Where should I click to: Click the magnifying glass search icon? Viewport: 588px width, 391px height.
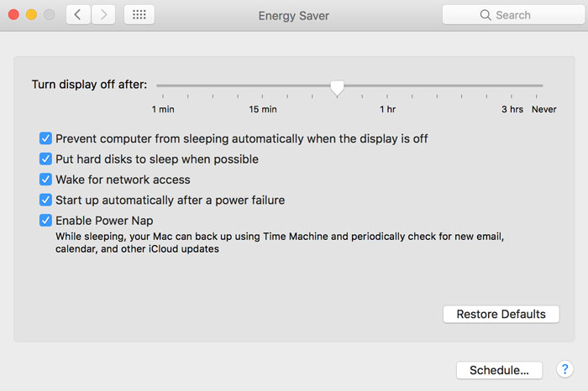click(x=486, y=15)
